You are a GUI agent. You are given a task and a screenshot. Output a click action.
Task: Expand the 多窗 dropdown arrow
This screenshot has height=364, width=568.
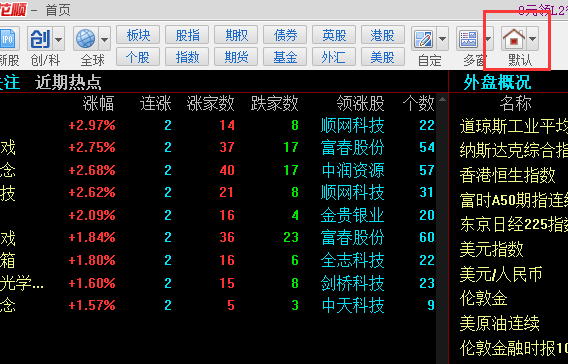tap(488, 39)
